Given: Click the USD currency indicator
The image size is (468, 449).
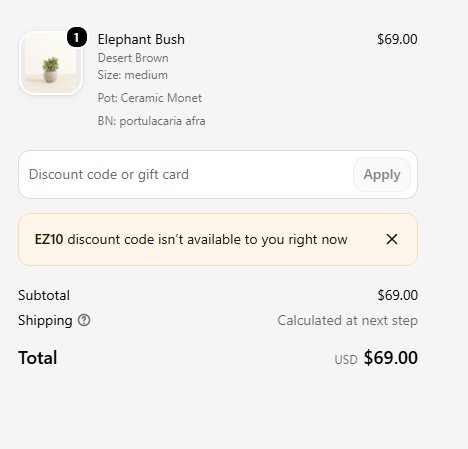Looking at the screenshot, I should click(346, 360).
